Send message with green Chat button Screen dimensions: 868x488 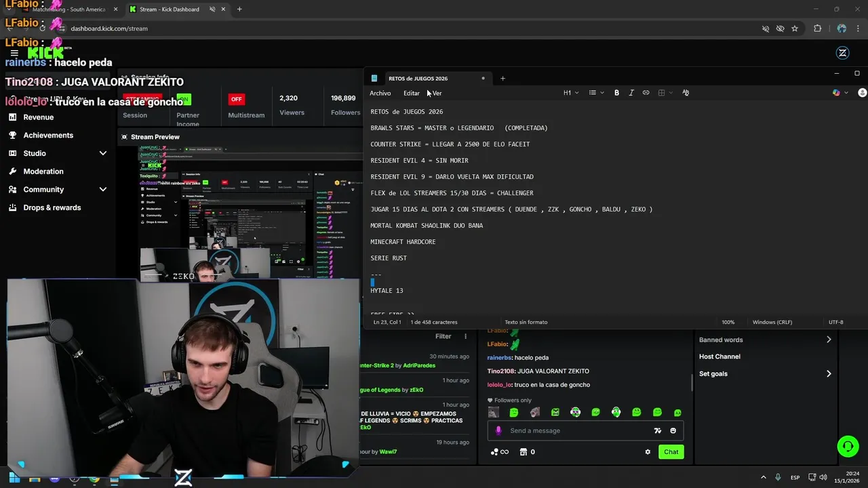pyautogui.click(x=671, y=452)
